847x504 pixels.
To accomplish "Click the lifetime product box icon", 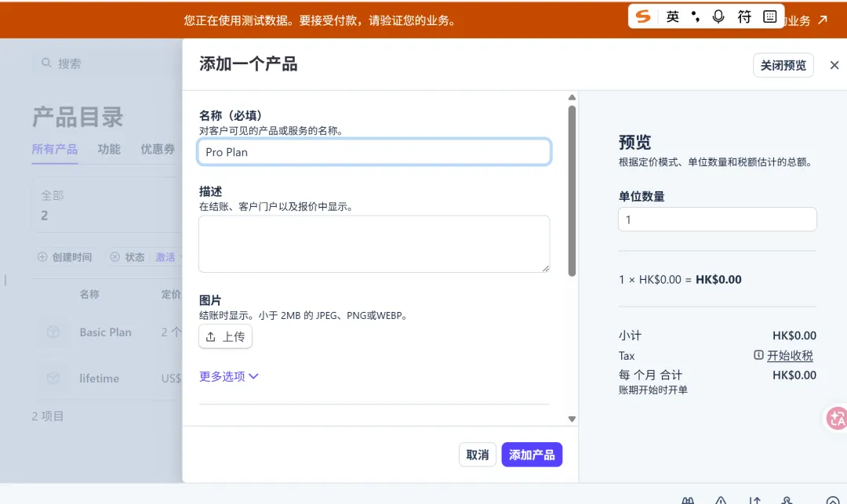I will point(53,379).
